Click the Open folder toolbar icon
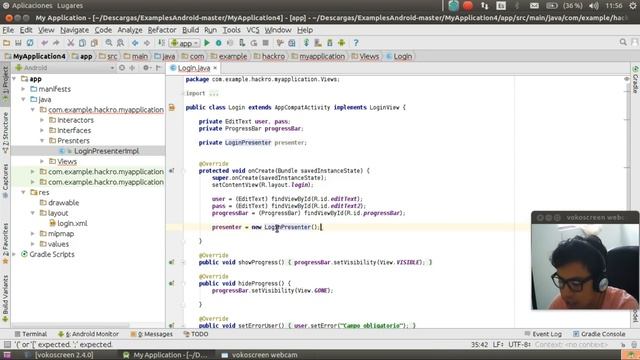The width and height of the screenshot is (640, 360). [7, 43]
